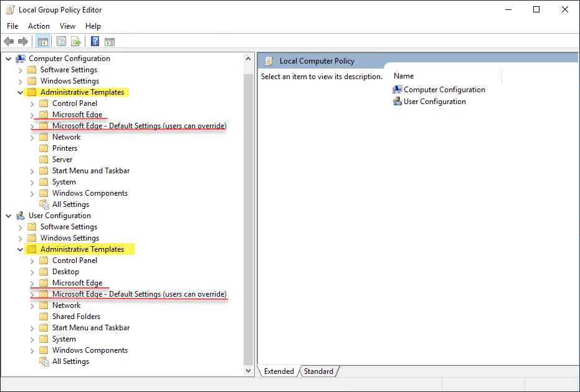
Task: Select Microsoft Edge under User Configuration
Action: point(77,283)
